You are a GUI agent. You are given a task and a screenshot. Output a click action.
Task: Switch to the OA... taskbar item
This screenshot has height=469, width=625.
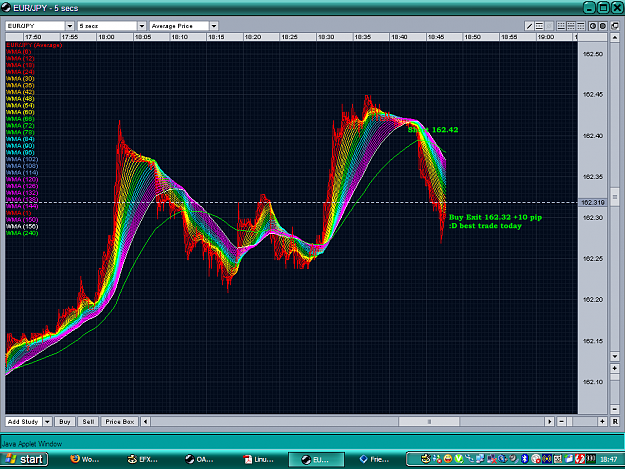(x=200, y=459)
